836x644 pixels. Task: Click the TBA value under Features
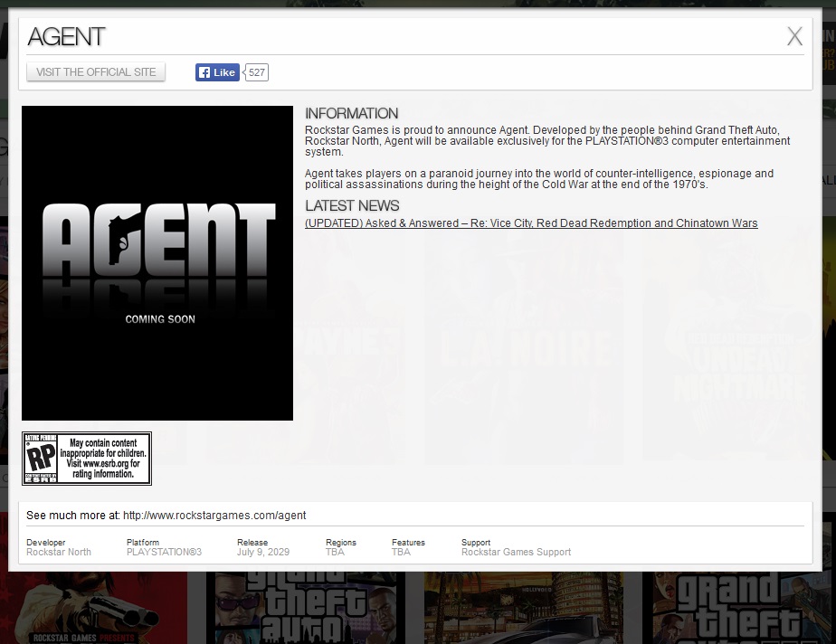tap(401, 553)
